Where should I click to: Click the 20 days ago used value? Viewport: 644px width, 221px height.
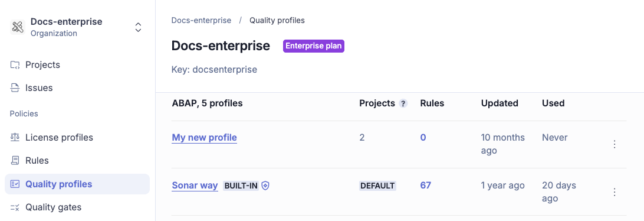[559, 192]
